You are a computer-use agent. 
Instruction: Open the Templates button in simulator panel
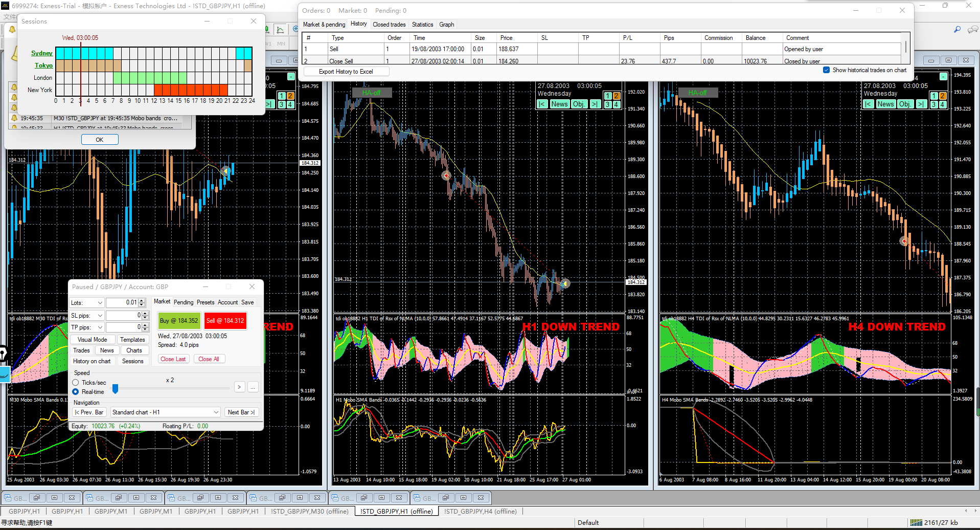pos(132,340)
